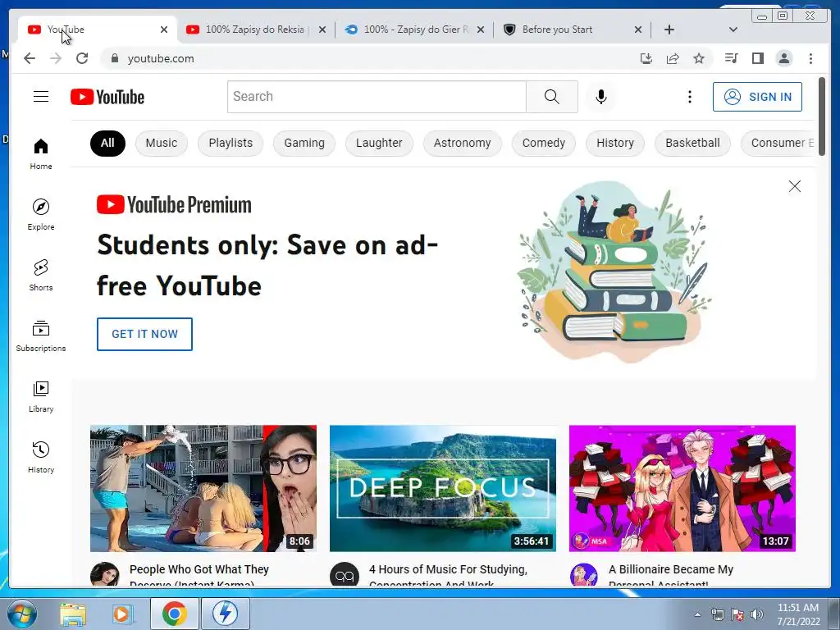Screen dimensions: 840x630
Task: Close the Zapisy do Reksia tab
Action: pos(322,30)
